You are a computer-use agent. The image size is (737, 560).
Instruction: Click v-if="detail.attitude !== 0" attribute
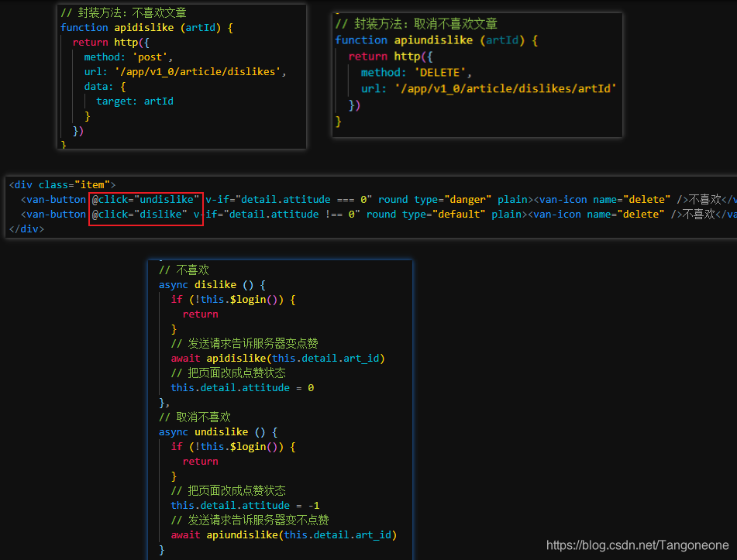point(277,215)
